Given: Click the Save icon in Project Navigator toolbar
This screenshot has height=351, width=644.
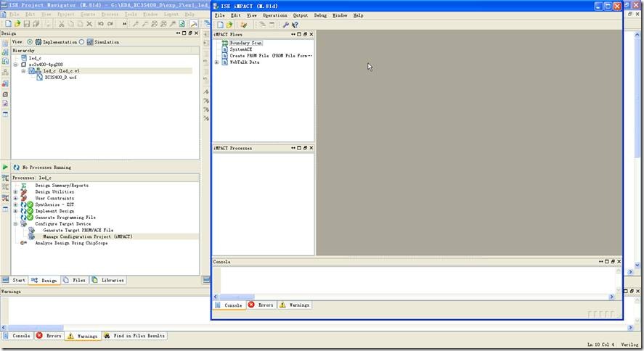Looking at the screenshot, I should (27, 24).
